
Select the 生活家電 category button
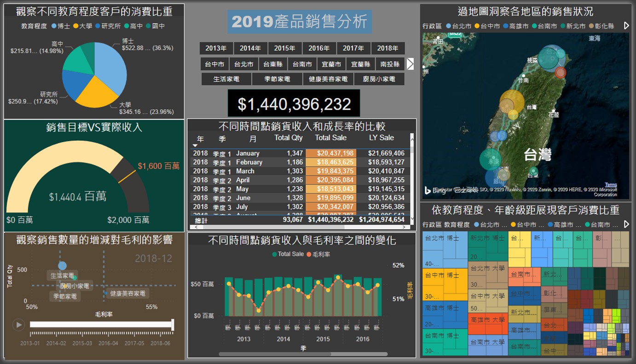(x=226, y=79)
